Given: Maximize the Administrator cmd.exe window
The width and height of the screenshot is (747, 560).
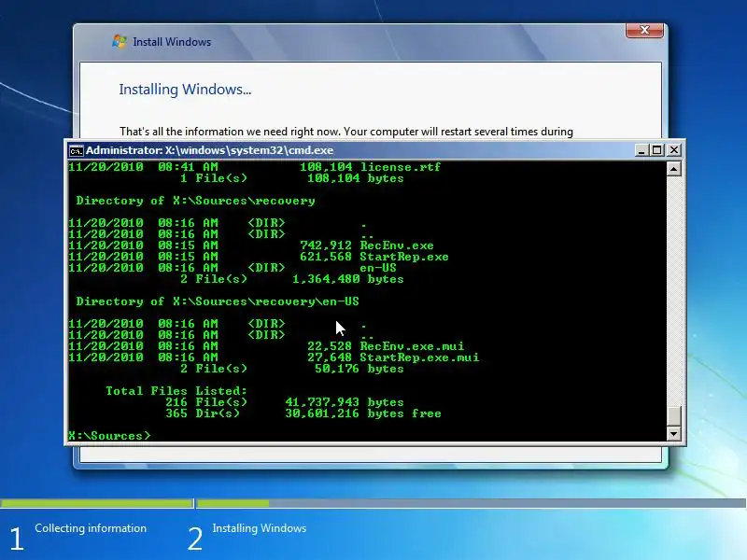Looking at the screenshot, I should point(657,150).
